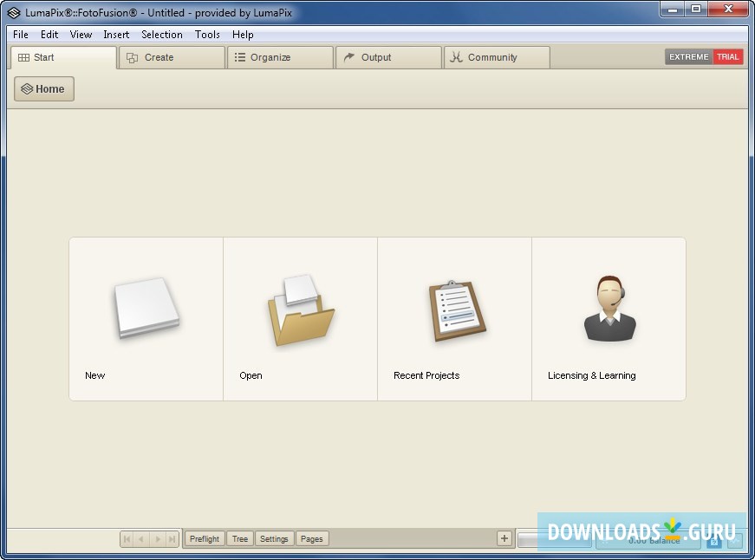Close the FotoFusion window
Image resolution: width=755 pixels, height=560 pixels.
(x=728, y=10)
